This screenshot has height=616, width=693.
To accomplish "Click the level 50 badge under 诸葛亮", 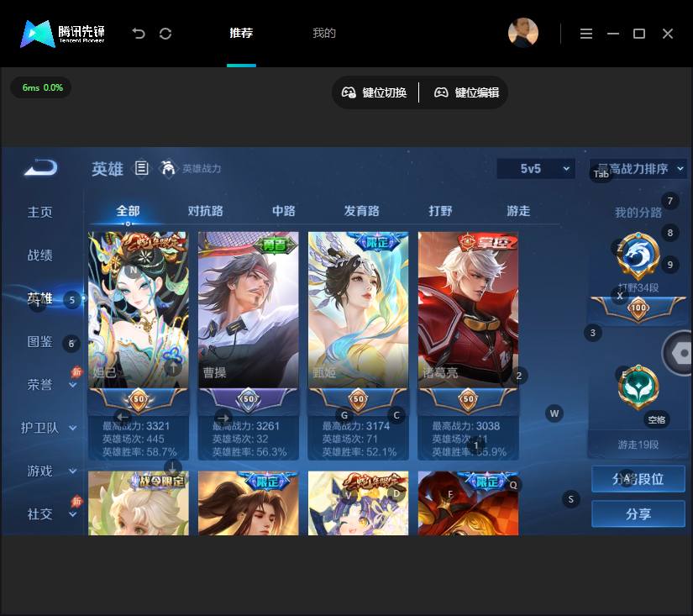I will [469, 399].
